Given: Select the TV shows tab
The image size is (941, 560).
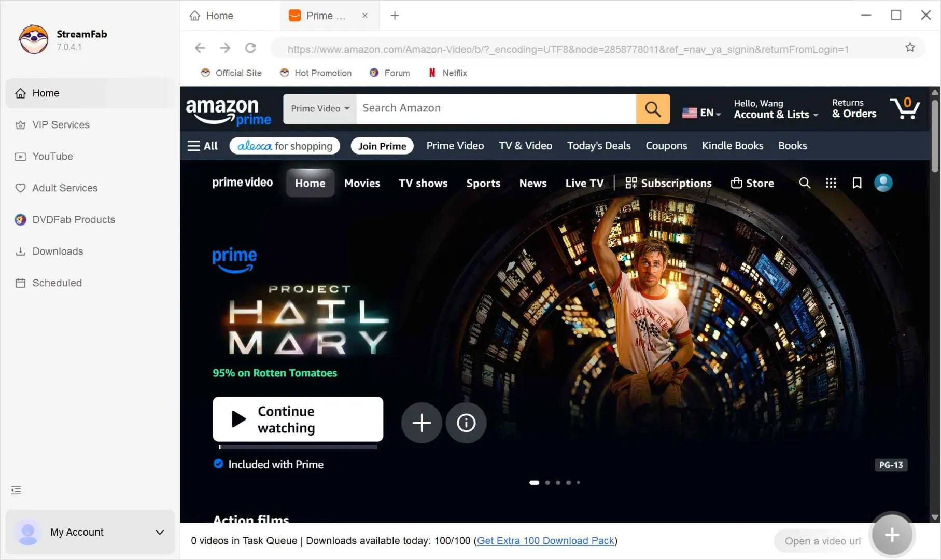Looking at the screenshot, I should (423, 183).
